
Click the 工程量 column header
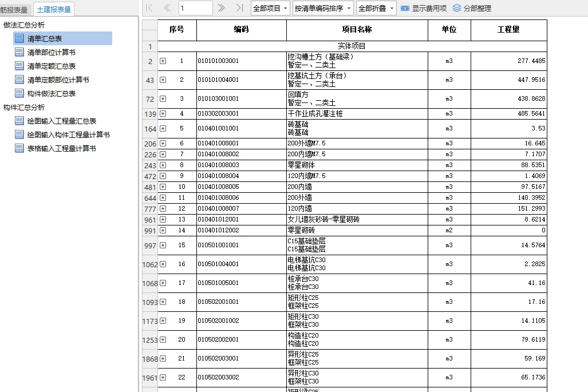[508, 30]
